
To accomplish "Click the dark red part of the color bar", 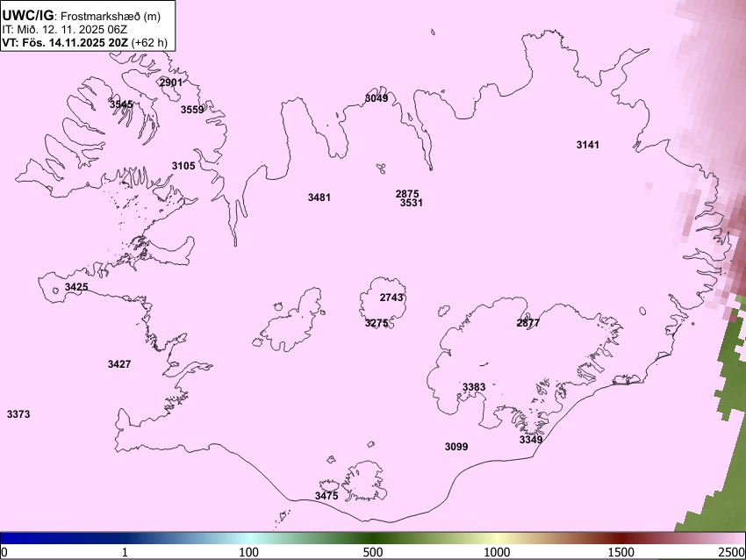I will coord(621,538).
